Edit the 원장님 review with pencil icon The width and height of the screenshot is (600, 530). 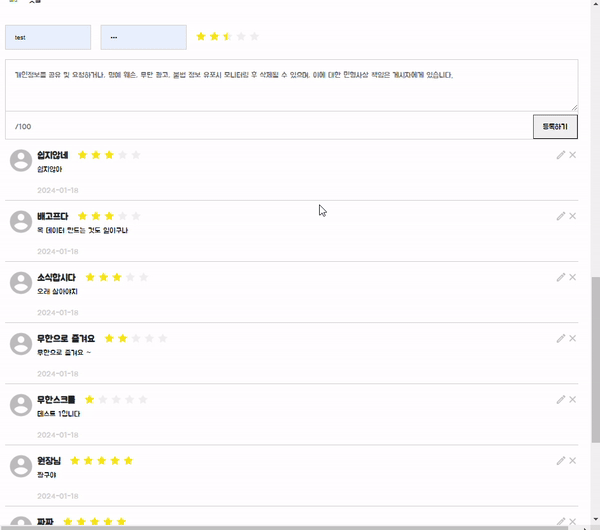pyautogui.click(x=561, y=461)
